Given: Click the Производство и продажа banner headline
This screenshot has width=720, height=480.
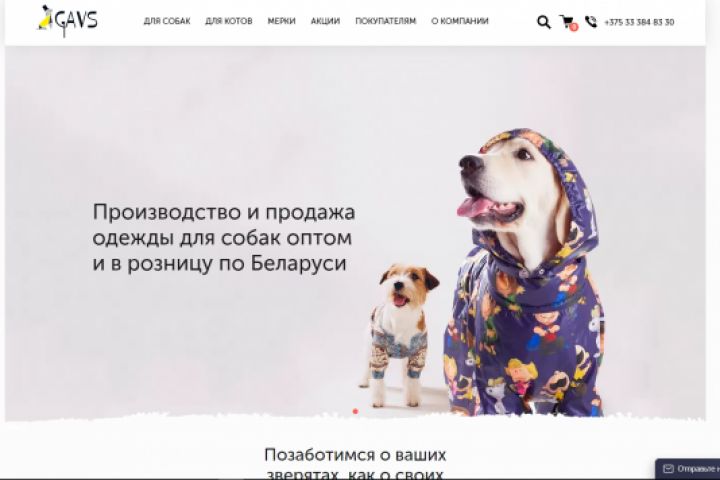Looking at the screenshot, I should click(224, 238).
